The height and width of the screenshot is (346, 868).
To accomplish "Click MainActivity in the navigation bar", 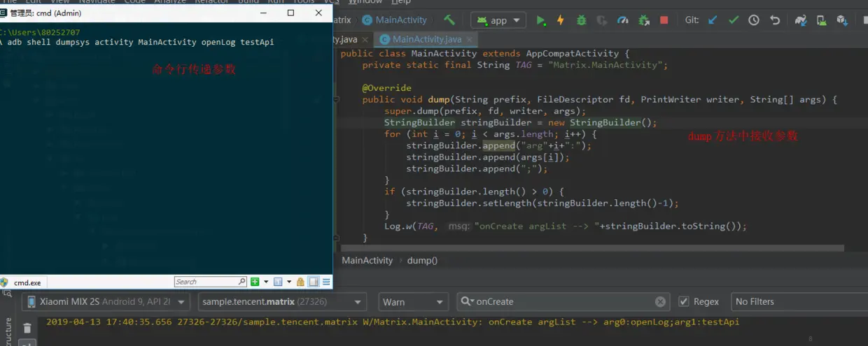I will 394,20.
